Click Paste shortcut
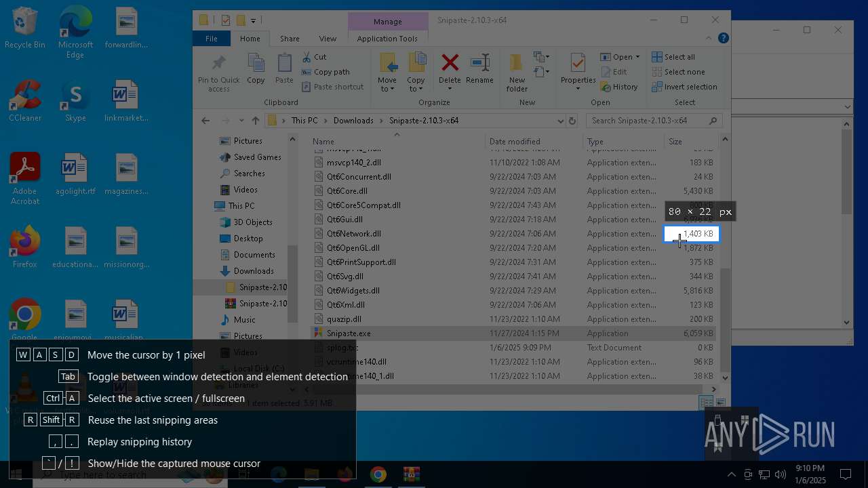This screenshot has height=488, width=868. click(x=333, y=87)
